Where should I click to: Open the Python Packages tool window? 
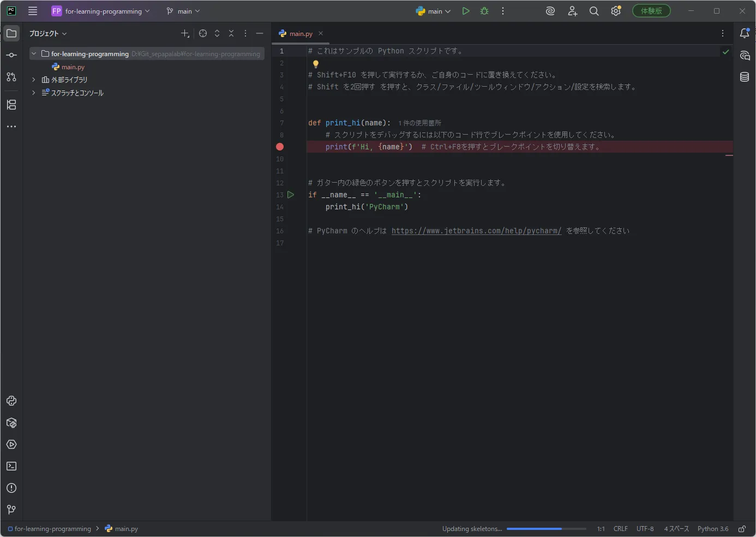[x=11, y=423]
